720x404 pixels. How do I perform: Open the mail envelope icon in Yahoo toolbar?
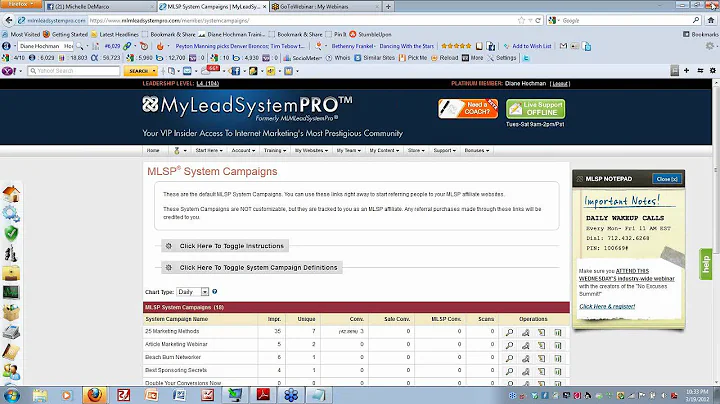(187, 71)
